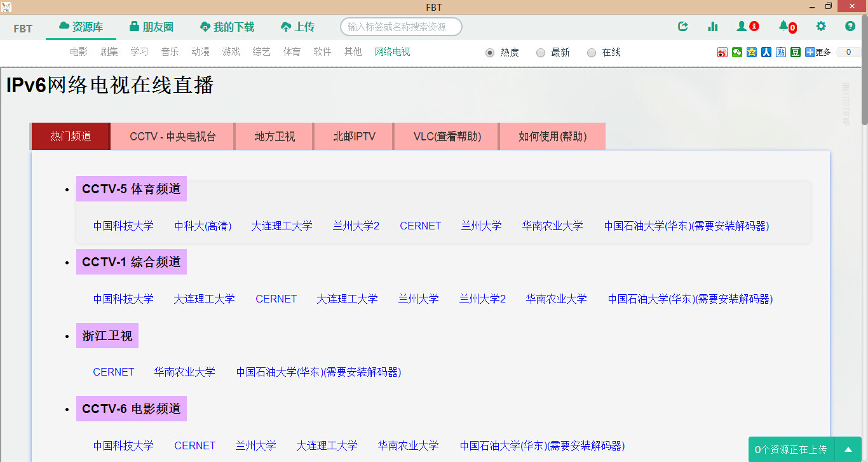Select the 在线 radio button
The image size is (868, 462).
[x=592, y=53]
